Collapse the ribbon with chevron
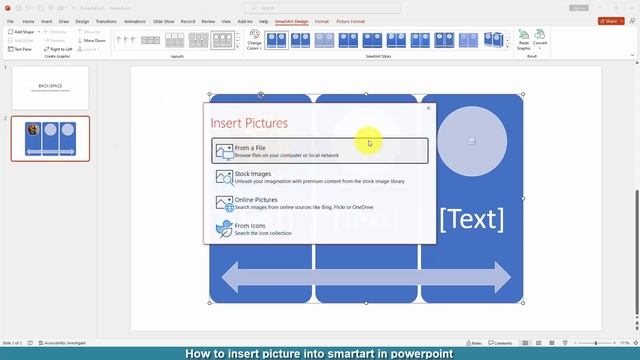The height and width of the screenshot is (360, 640). 632,56
